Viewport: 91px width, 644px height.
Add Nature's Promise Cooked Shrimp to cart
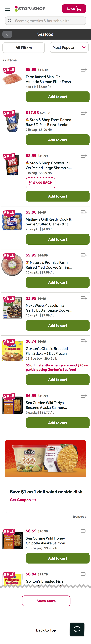58,282
